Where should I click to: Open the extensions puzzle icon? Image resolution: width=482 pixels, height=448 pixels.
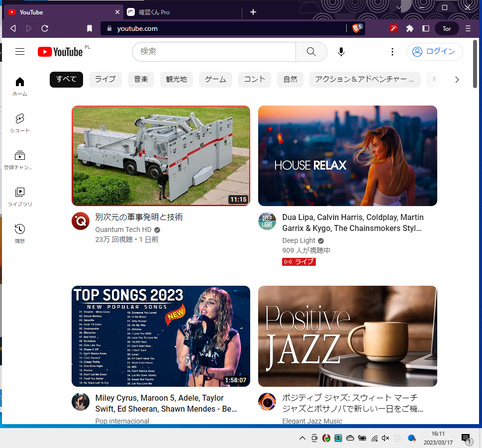(410, 28)
